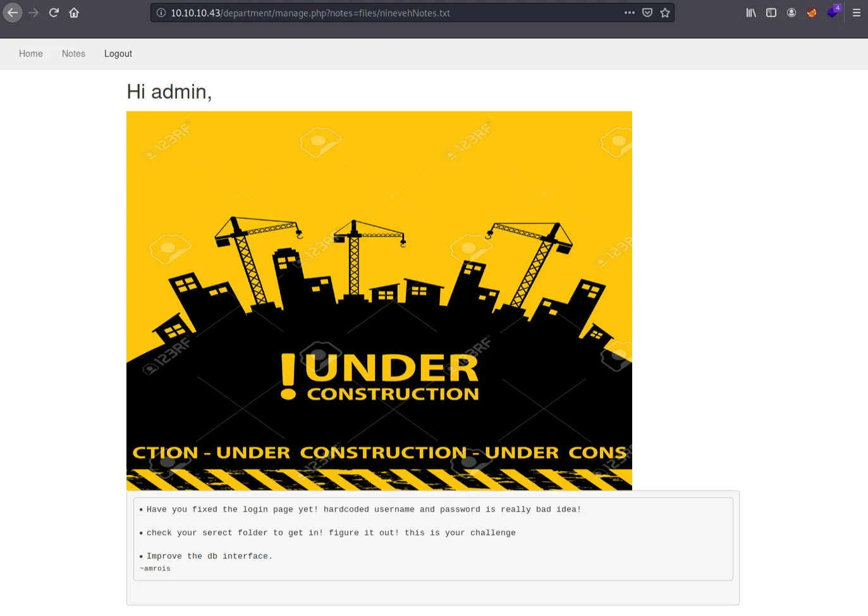View site information icon in address bar
The width and height of the screenshot is (868, 616).
(161, 13)
